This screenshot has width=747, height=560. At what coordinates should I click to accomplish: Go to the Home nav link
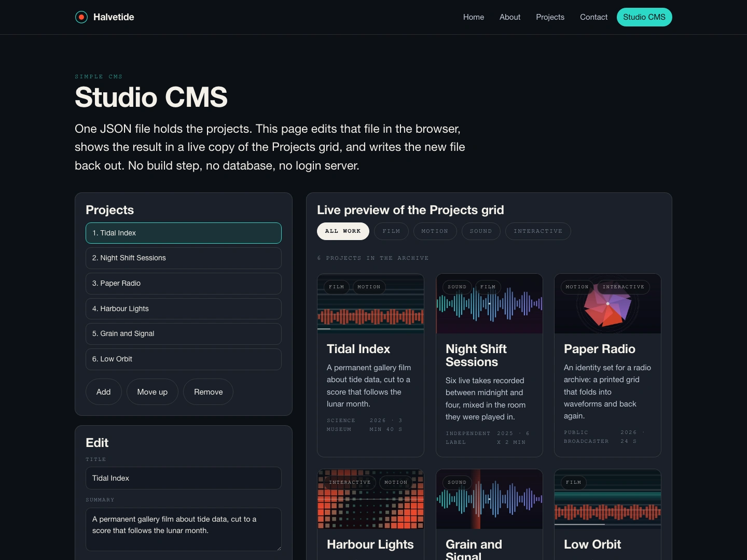coord(474,17)
